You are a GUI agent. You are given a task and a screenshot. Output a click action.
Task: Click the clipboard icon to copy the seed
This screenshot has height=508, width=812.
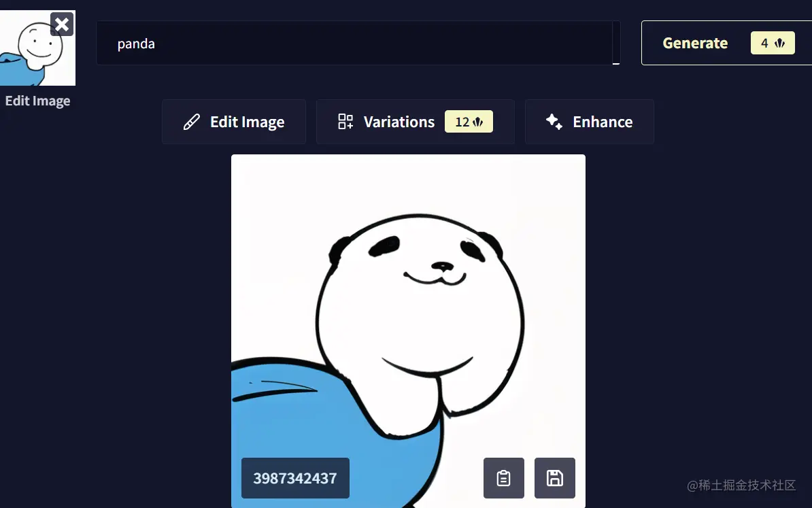(503, 478)
